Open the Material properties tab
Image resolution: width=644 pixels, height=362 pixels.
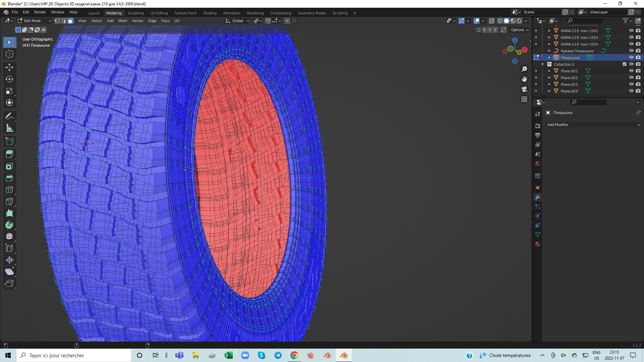pos(538,244)
